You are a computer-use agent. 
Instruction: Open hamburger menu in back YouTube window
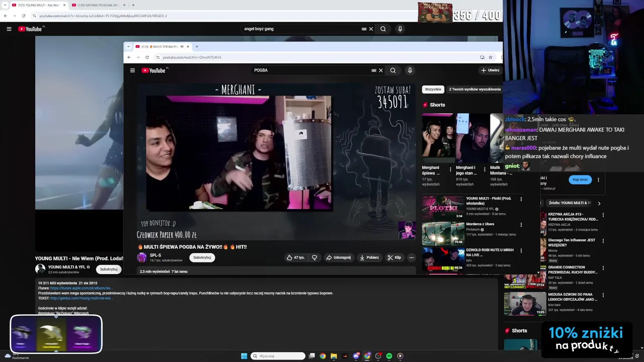[x=9, y=29]
